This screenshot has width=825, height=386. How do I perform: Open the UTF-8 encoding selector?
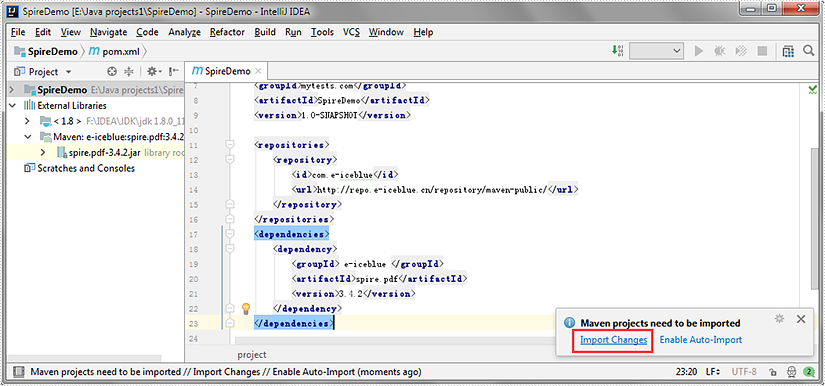coord(744,372)
